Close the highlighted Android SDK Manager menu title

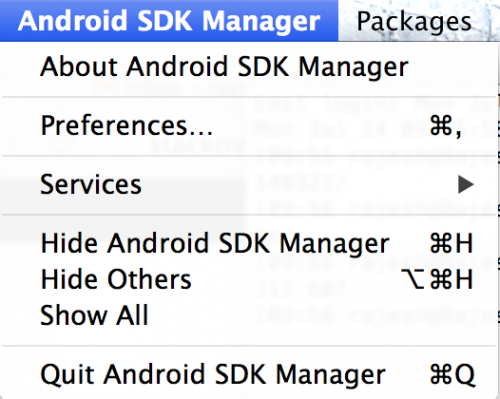pos(169,21)
